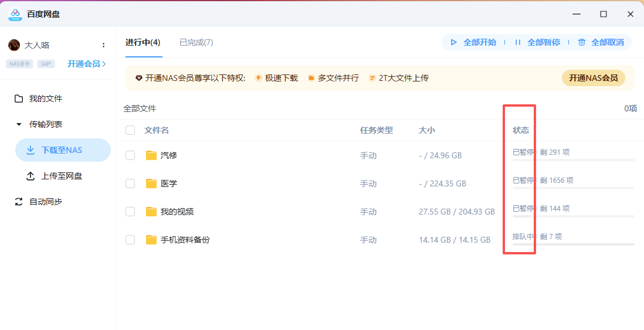This screenshot has width=644, height=330.
Task: Click the Baidu Netdisk logo icon
Action: [x=15, y=15]
